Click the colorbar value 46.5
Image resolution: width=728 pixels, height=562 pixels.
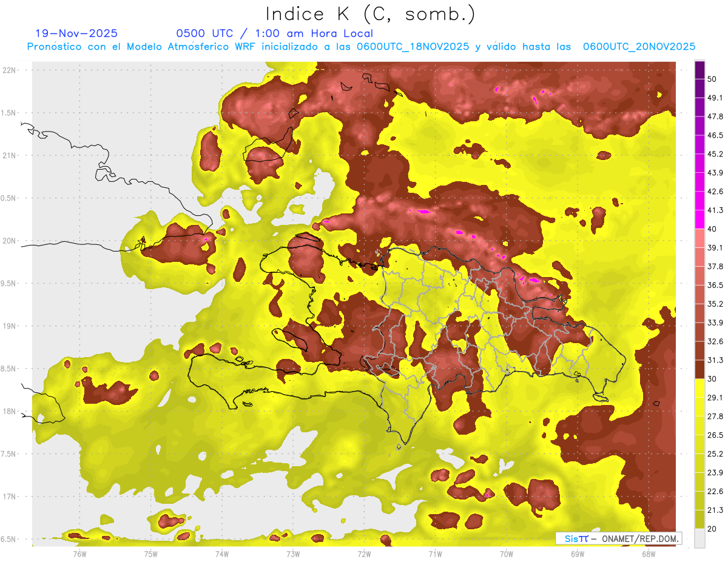(715, 135)
